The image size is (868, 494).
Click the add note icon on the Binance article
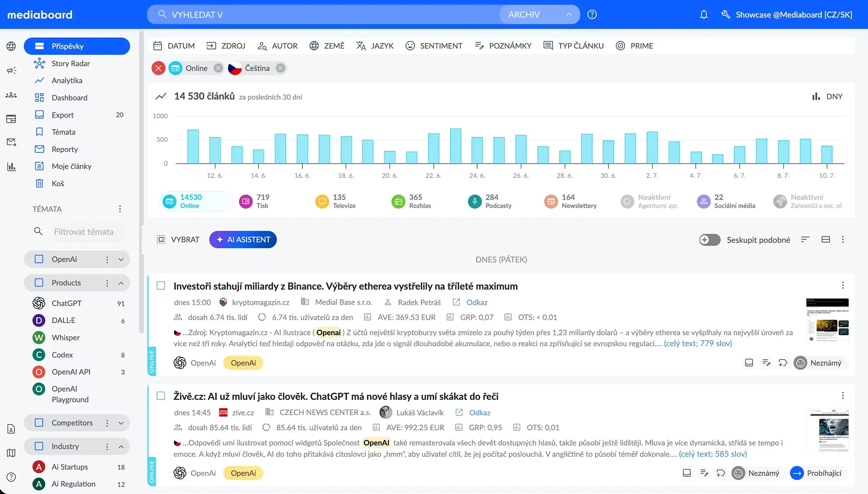point(766,363)
